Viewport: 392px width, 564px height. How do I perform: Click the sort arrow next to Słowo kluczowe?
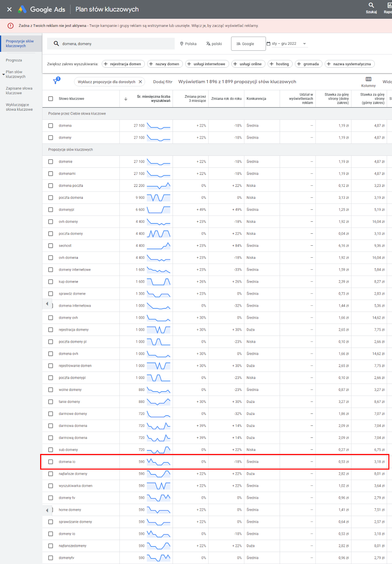[x=126, y=99]
